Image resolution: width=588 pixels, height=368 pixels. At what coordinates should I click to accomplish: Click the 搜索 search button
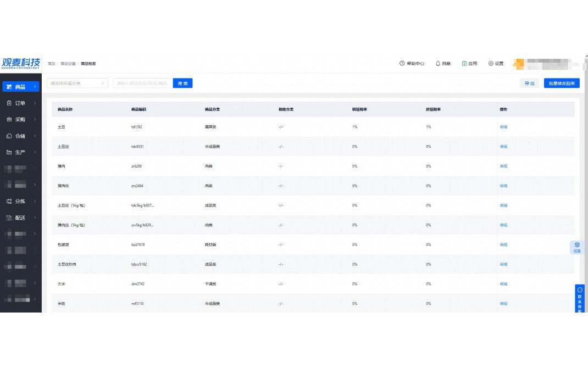point(182,83)
